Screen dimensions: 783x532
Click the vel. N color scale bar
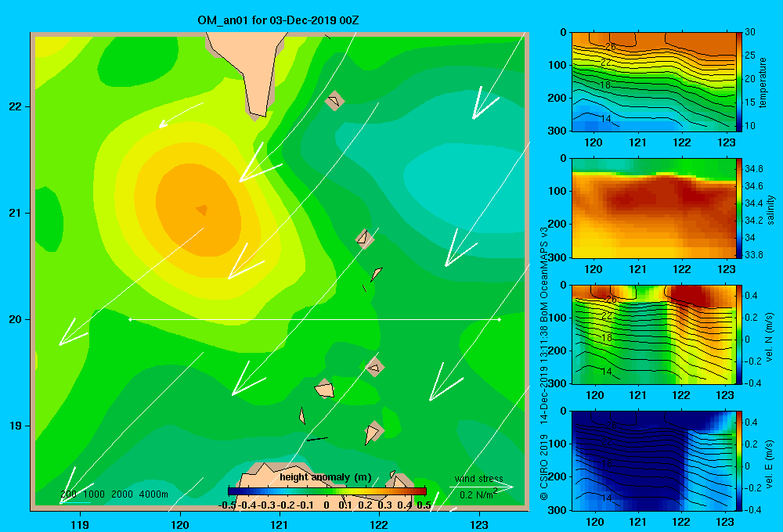(739, 334)
